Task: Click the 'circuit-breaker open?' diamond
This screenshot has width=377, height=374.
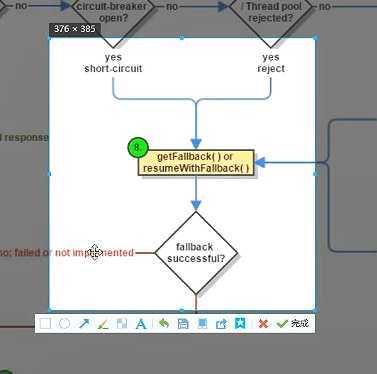Action: (x=113, y=12)
